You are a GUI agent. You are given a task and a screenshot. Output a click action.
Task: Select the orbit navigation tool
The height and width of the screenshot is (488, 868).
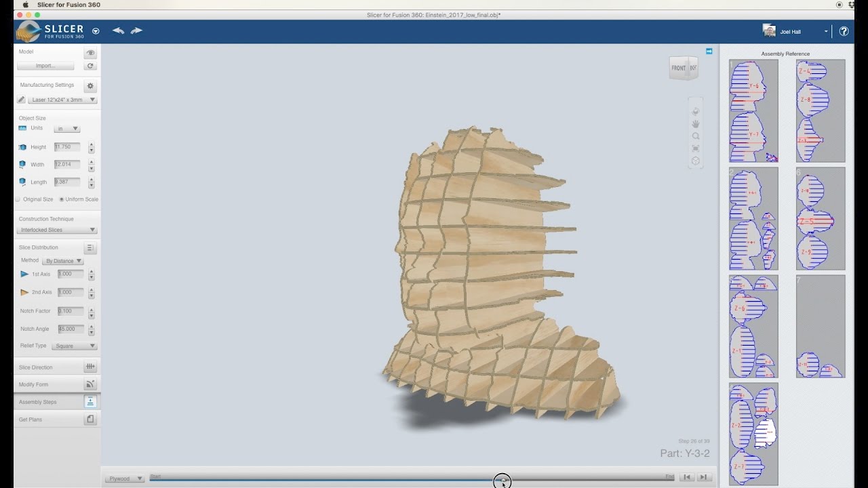(x=695, y=111)
